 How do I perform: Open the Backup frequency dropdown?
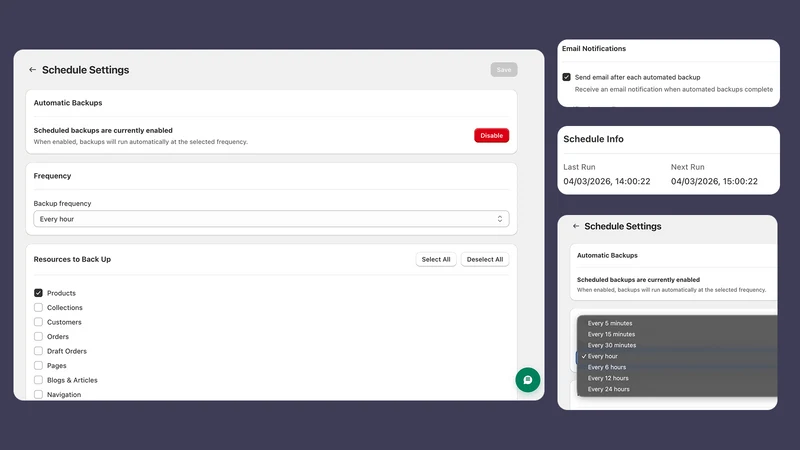[x=271, y=219]
